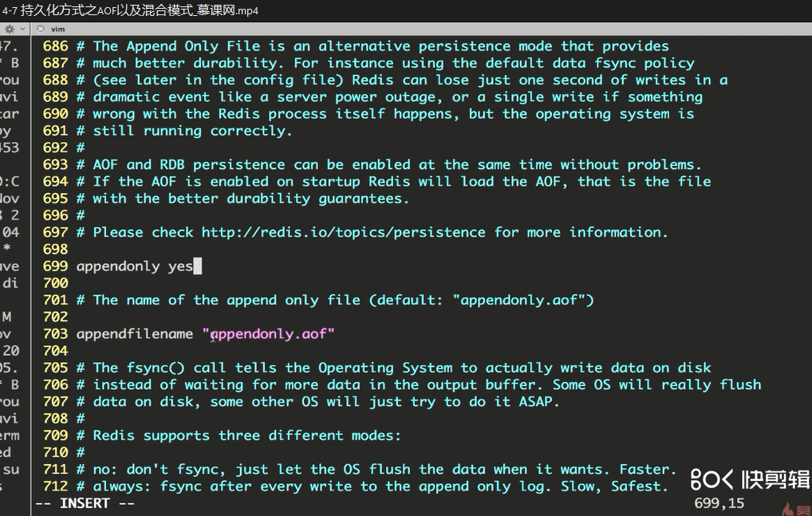Click line number 712 in the gutter

[56, 486]
